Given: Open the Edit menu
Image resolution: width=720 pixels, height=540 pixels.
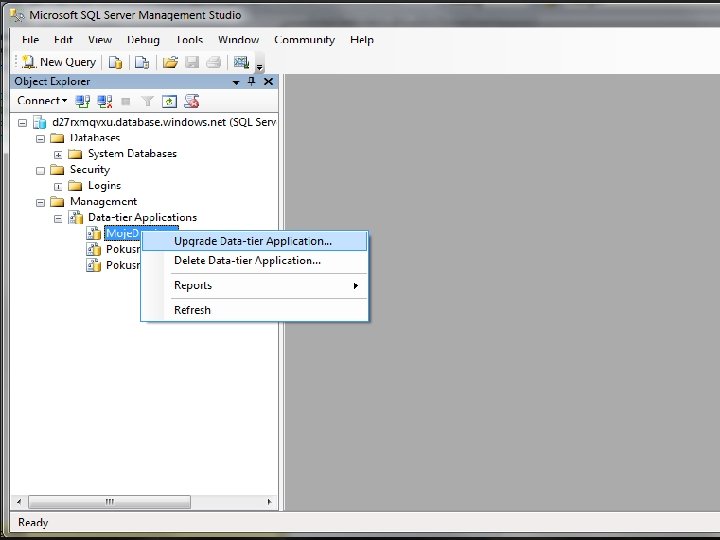Looking at the screenshot, I should (63, 40).
